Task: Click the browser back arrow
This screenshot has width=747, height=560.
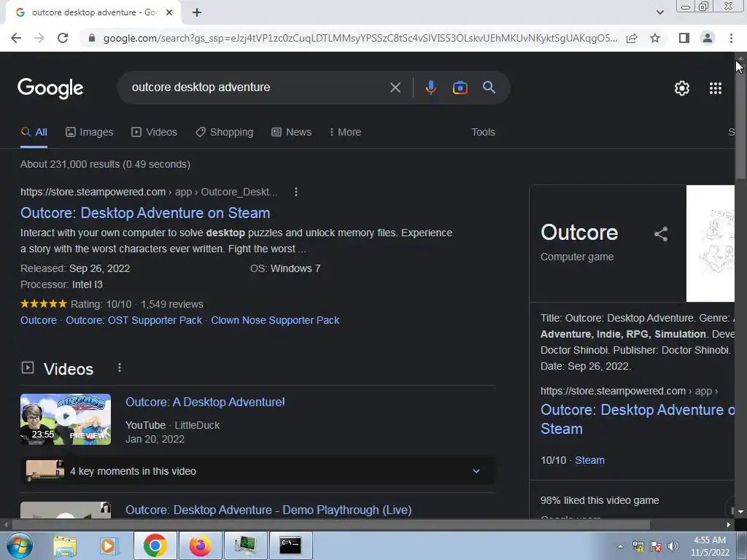Action: (x=16, y=38)
